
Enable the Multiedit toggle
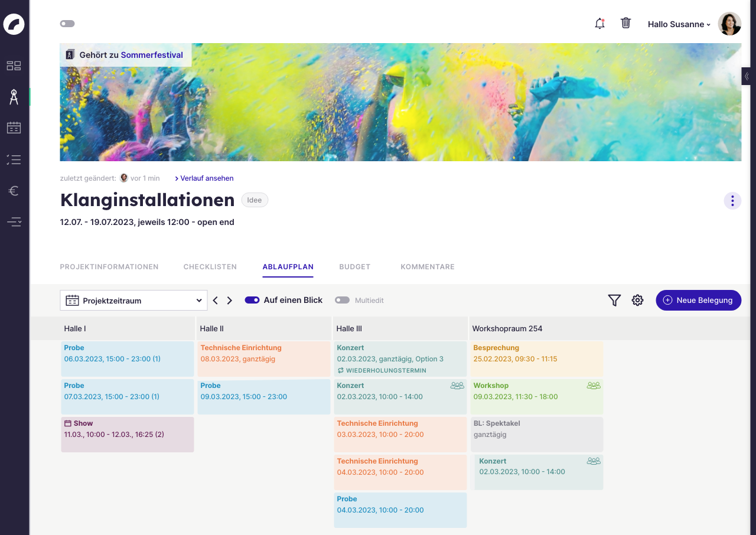(343, 300)
